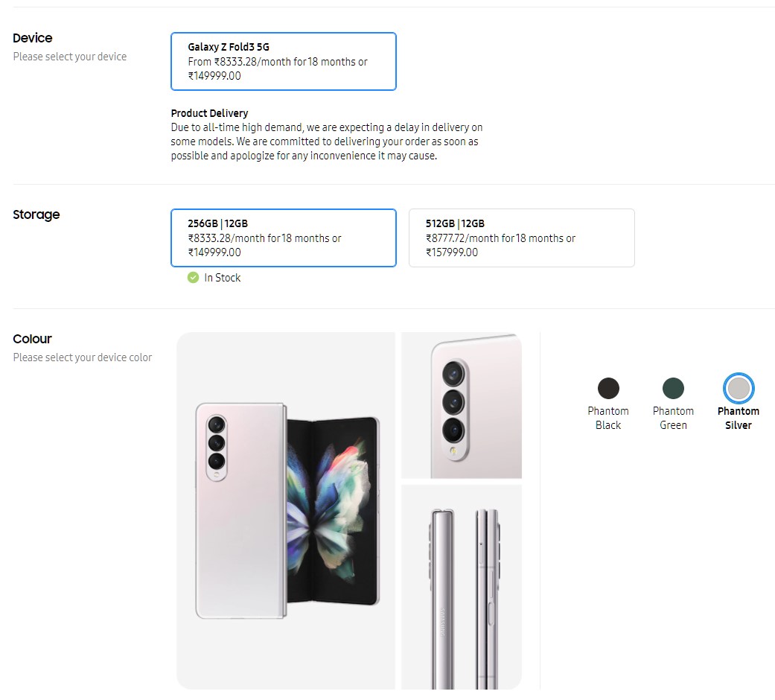
Task: Pick the 512GB | 12GB storage option
Action: tap(521, 238)
